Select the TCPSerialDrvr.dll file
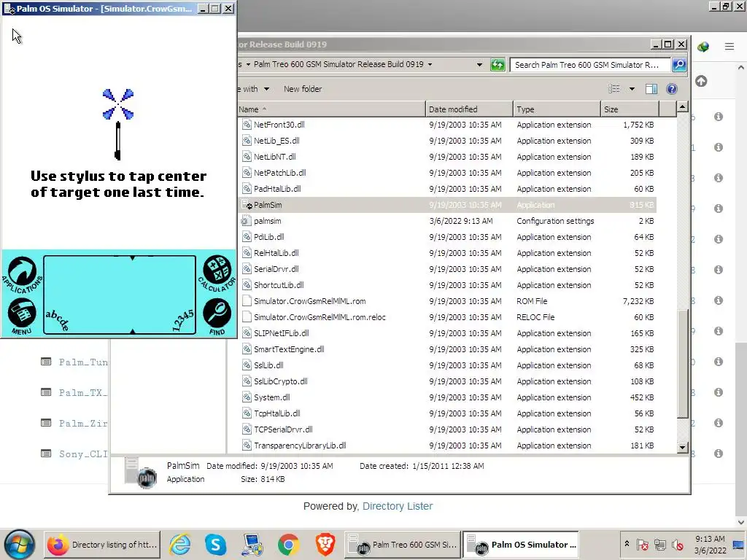The image size is (747, 560). 283,429
